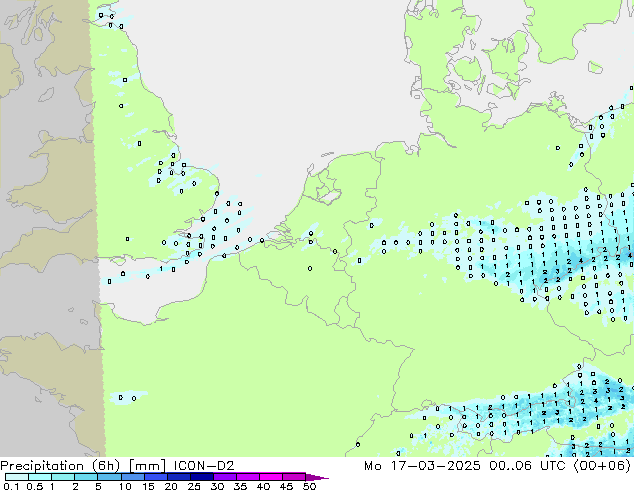Viewport: 634px width, 490px height.
Task: Select the date 'Mo 17-03-2025'
Action: point(422,466)
